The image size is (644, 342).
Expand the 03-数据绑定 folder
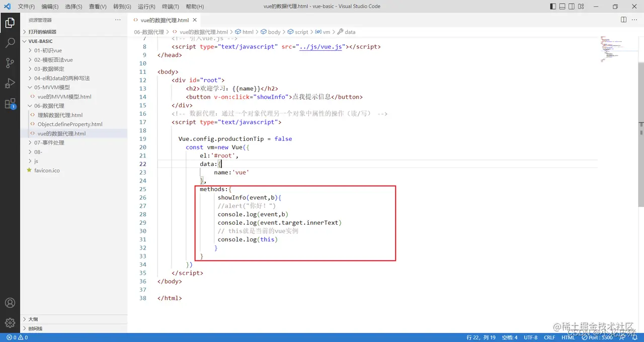click(x=74, y=69)
